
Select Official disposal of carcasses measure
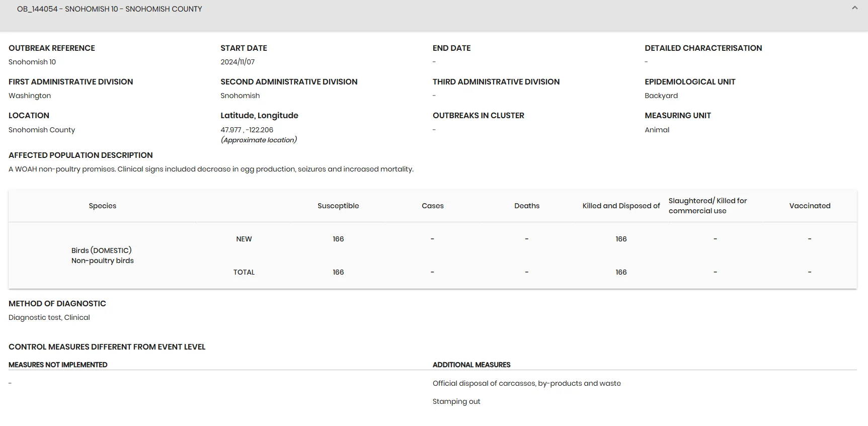point(526,383)
